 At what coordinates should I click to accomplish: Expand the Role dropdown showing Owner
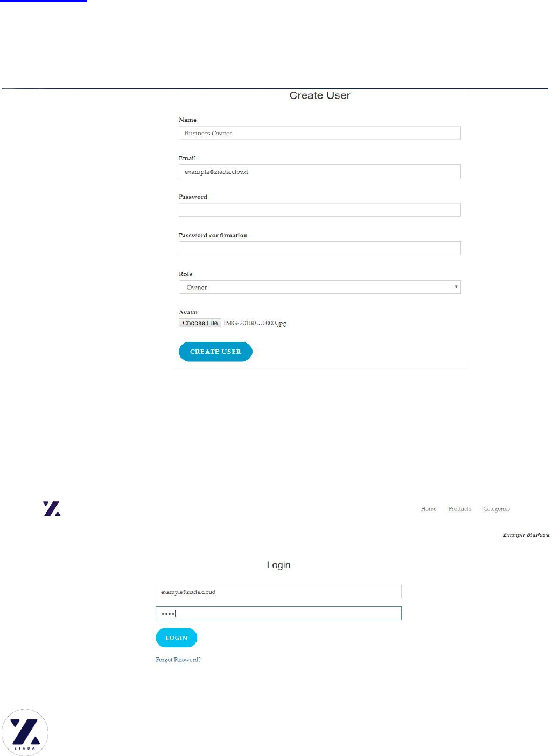click(x=319, y=287)
